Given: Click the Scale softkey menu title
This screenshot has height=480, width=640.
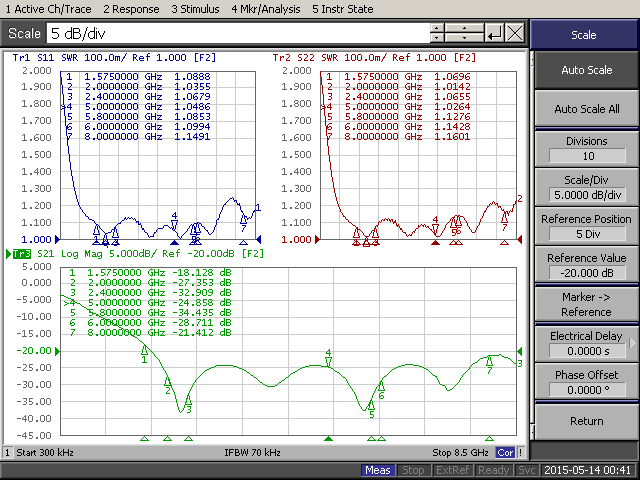Looking at the screenshot, I should tap(584, 35).
